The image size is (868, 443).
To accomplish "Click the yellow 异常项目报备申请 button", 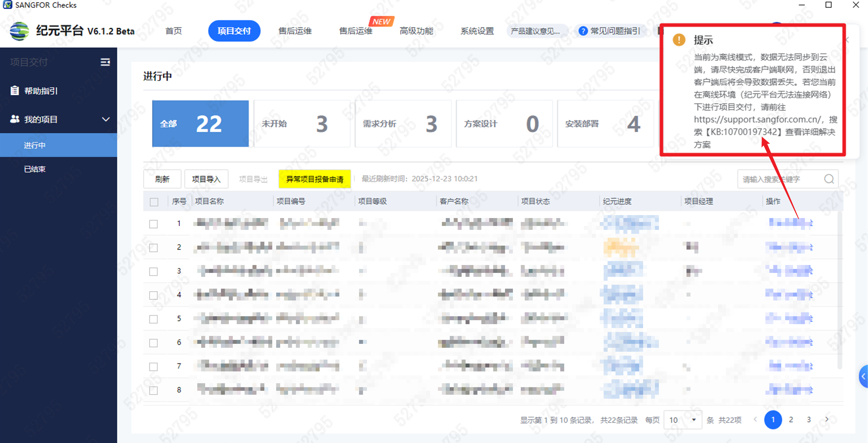I will pyautogui.click(x=314, y=179).
